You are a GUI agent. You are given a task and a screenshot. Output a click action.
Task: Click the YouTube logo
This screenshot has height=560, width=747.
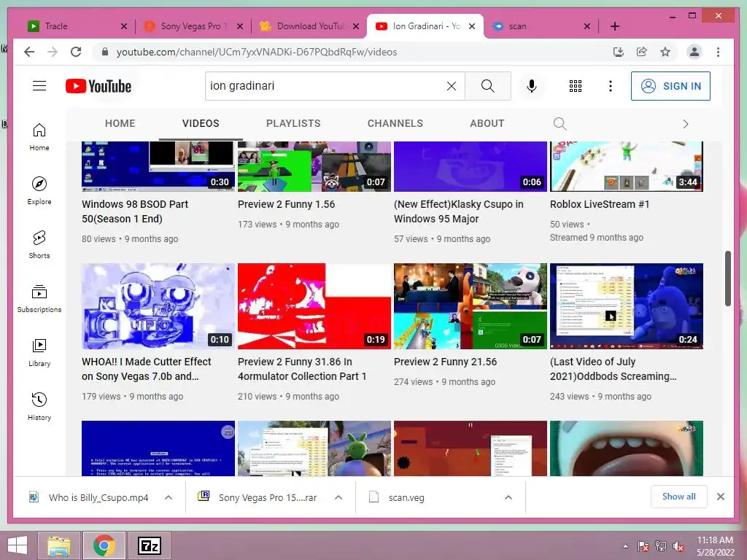tap(98, 86)
